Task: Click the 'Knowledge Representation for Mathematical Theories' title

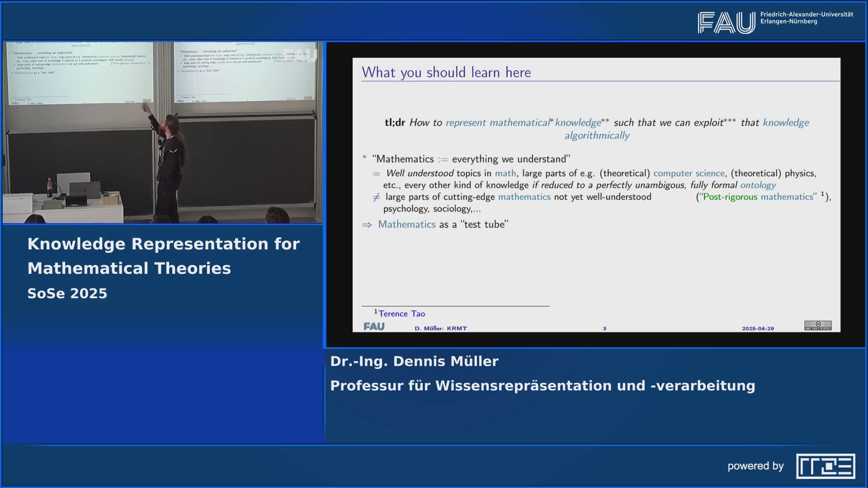Action: point(164,256)
